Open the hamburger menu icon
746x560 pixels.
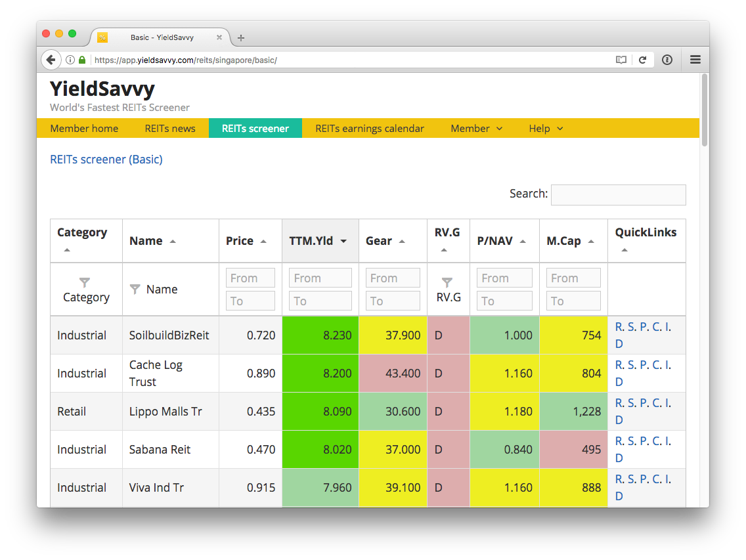point(695,60)
